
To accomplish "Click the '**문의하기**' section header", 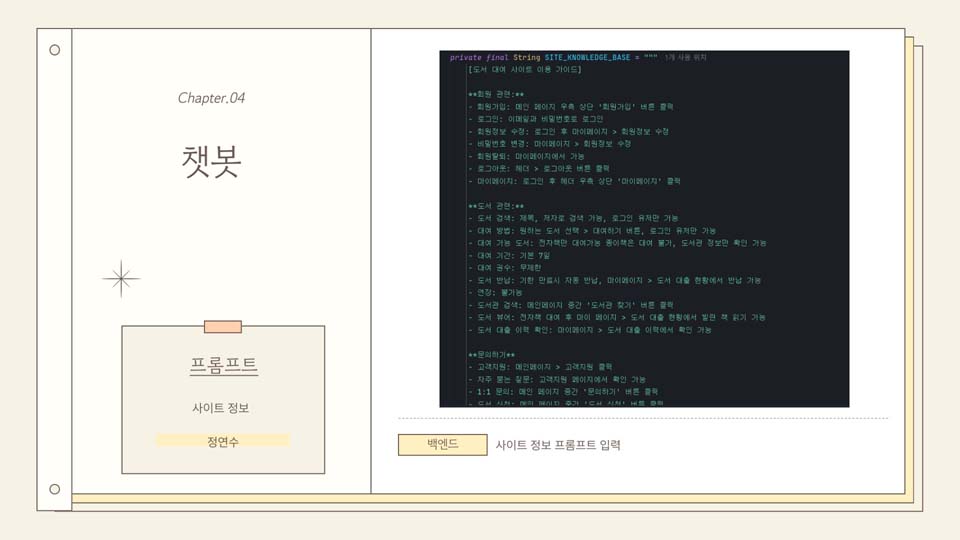I will (492, 354).
